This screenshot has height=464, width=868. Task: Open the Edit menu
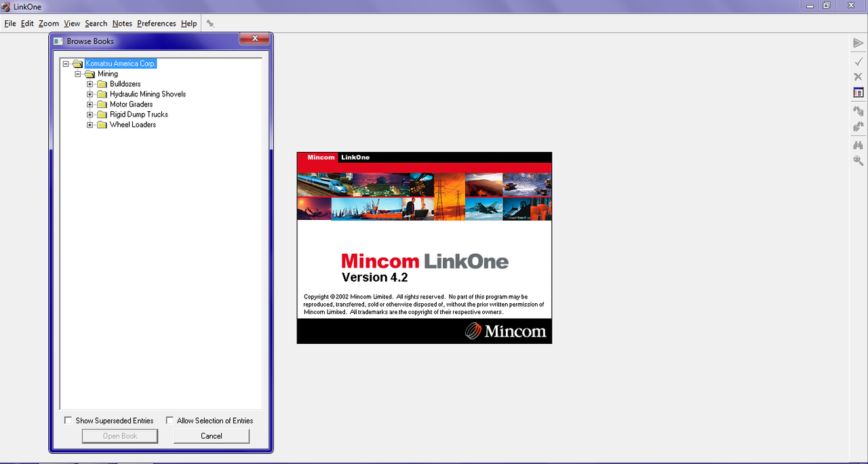tap(27, 23)
